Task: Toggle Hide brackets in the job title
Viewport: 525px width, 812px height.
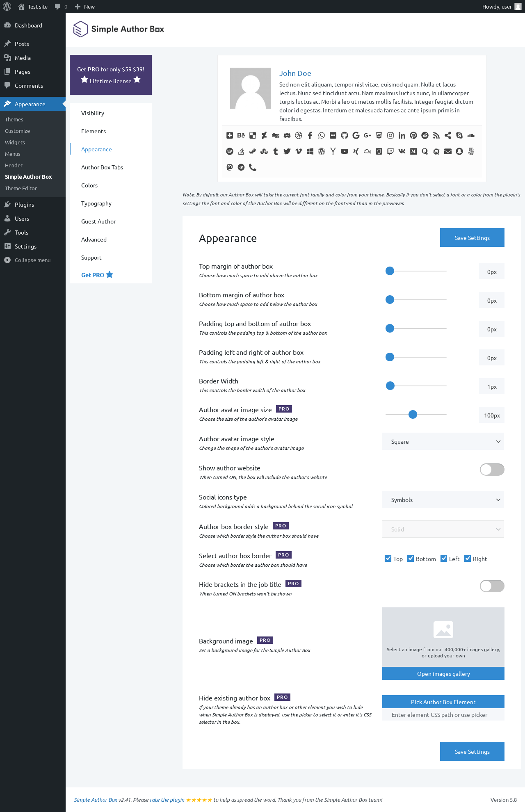Action: (x=492, y=586)
